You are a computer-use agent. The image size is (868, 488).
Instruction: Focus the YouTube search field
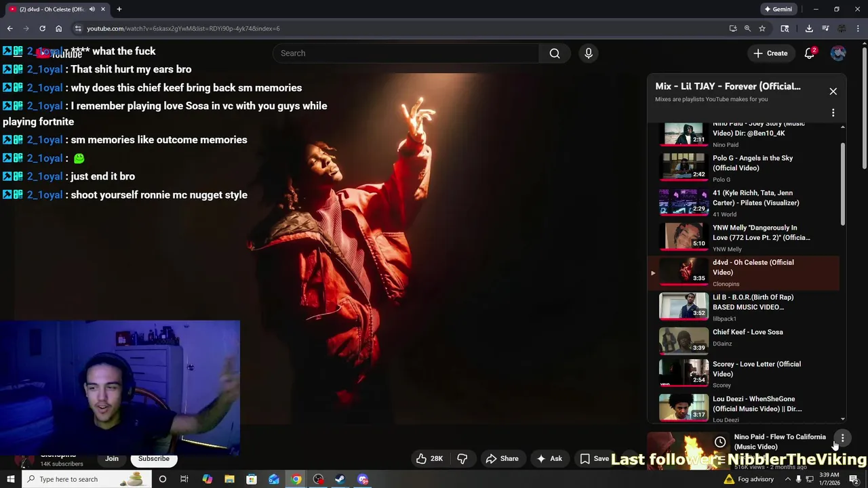(406, 54)
